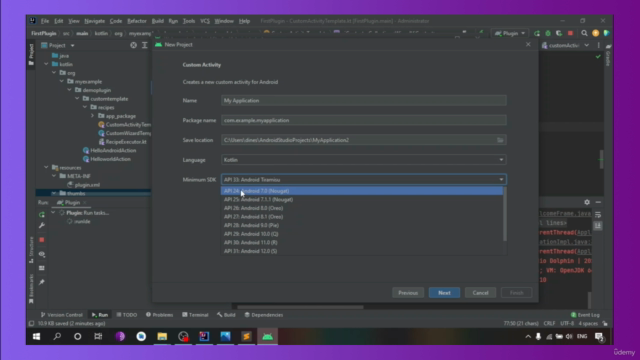This screenshot has height=360, width=640.
Task: Cancel the New Project dialog
Action: [x=480, y=293]
